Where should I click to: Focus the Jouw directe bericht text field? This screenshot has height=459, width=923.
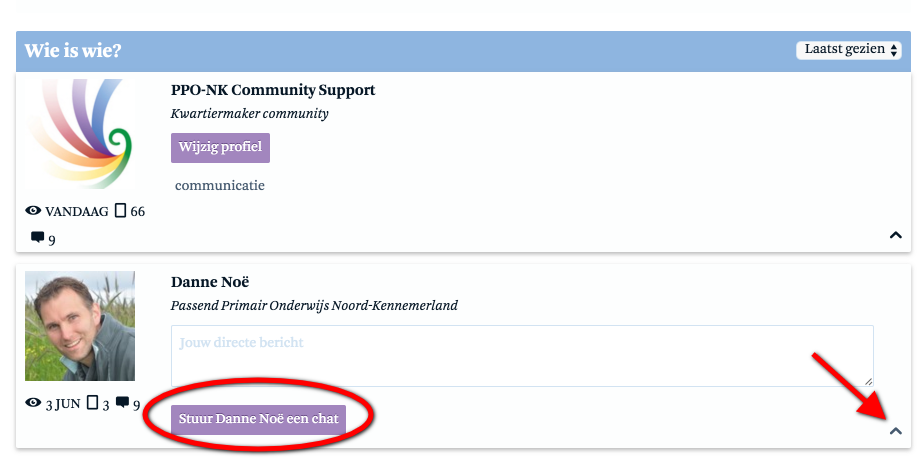pyautogui.click(x=522, y=356)
